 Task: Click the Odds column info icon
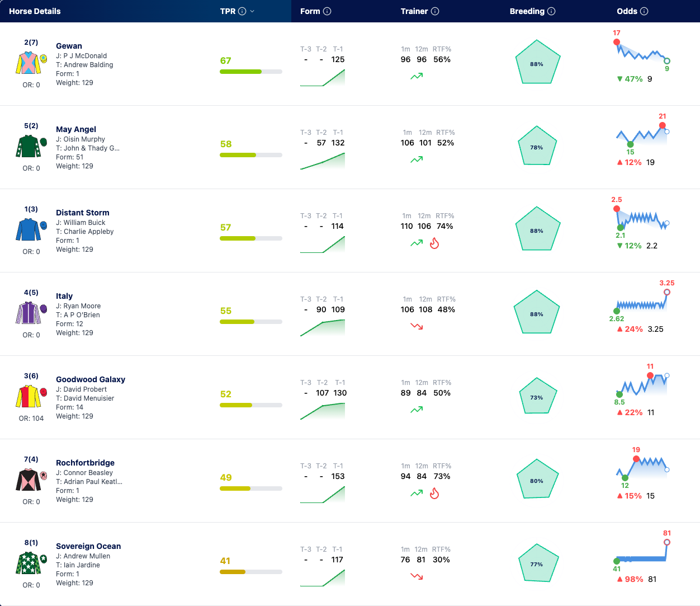(x=644, y=11)
